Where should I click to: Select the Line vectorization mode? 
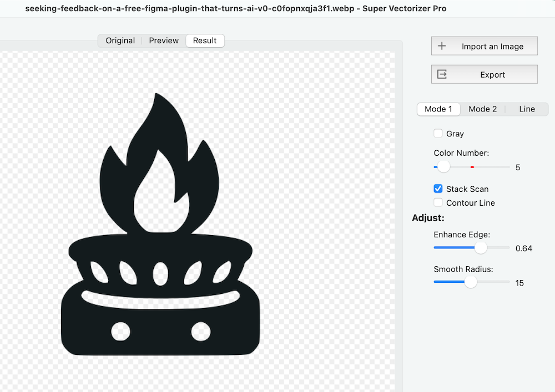coord(526,109)
